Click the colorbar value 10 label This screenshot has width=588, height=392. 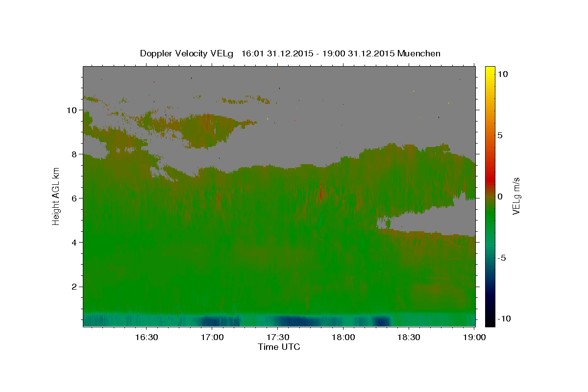point(502,73)
